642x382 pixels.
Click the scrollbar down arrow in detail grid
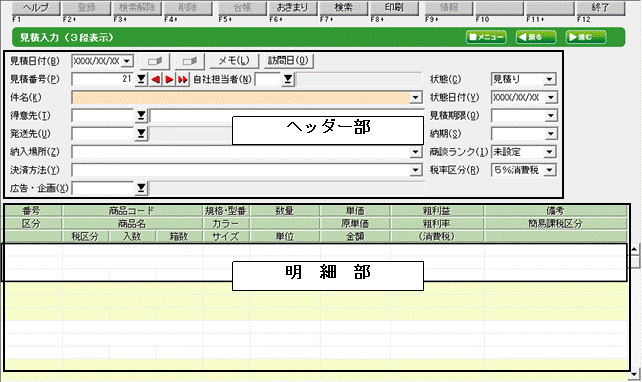[x=635, y=374]
